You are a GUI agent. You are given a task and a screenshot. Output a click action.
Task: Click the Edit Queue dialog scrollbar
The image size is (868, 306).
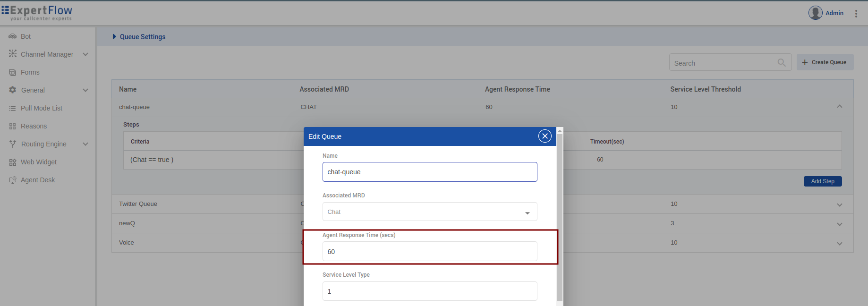560,217
